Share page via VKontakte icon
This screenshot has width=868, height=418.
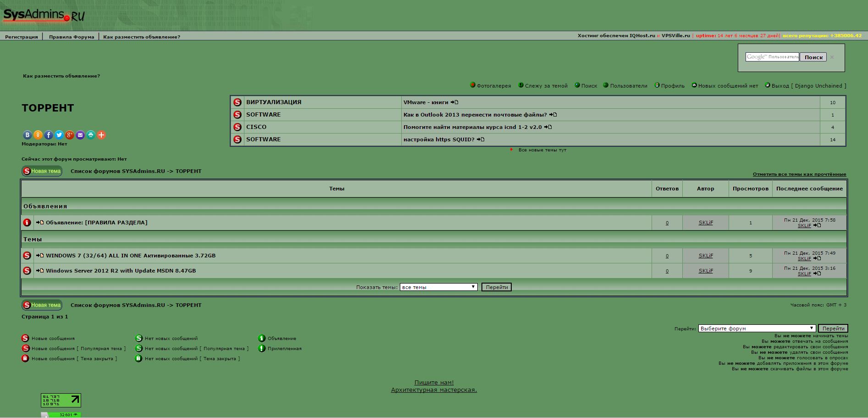pyautogui.click(x=27, y=135)
